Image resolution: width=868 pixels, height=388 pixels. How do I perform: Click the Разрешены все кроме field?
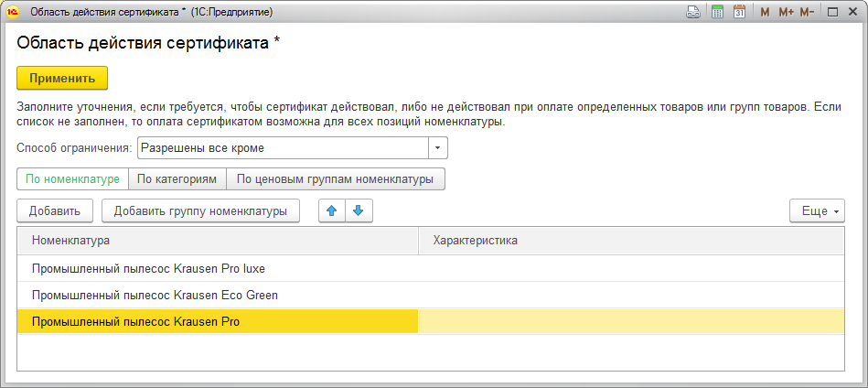282,147
